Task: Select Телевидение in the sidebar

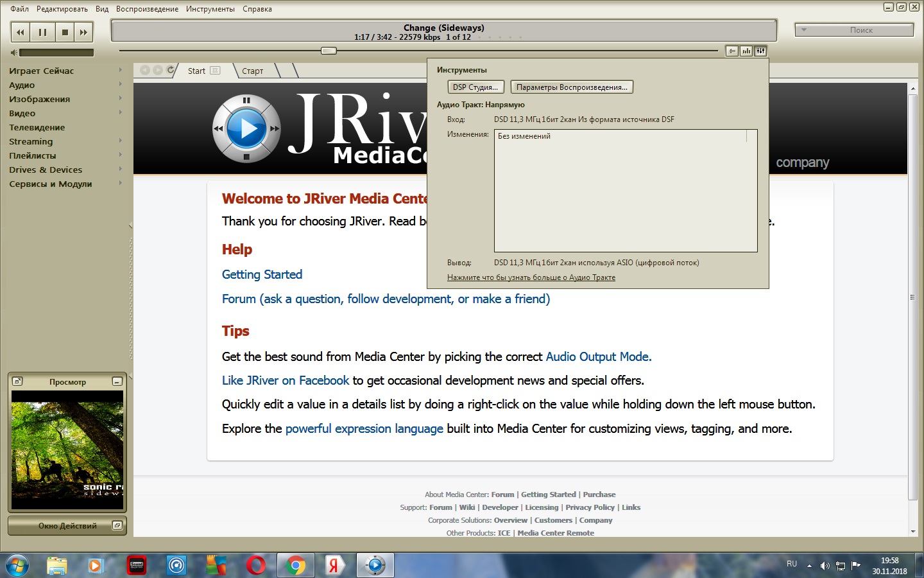Action: (x=37, y=127)
